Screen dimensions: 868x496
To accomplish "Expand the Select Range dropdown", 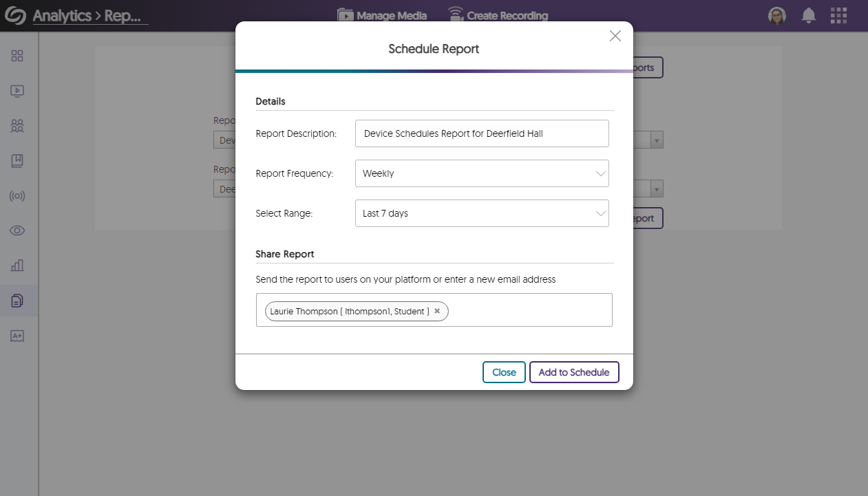I will pyautogui.click(x=482, y=213).
